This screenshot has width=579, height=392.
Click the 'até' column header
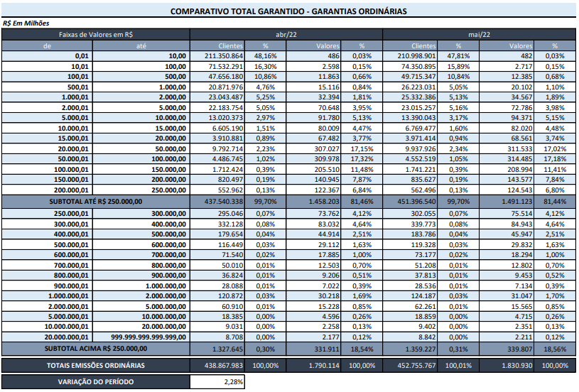point(141,45)
